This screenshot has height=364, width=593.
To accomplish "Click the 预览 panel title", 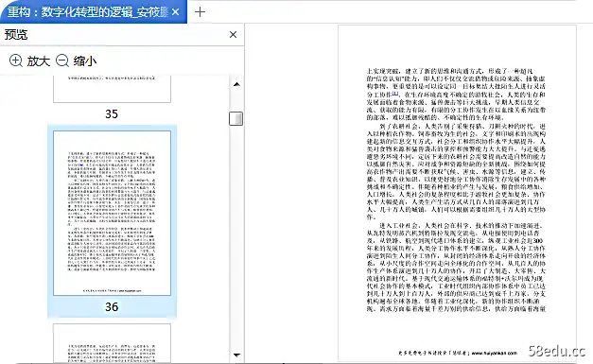I will (x=16, y=35).
